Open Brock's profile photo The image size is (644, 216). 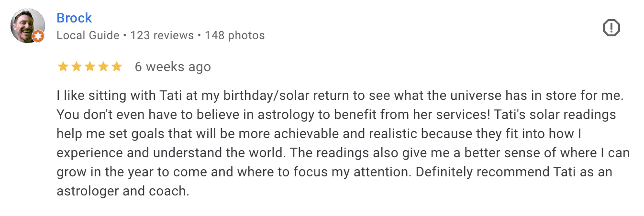27,25
